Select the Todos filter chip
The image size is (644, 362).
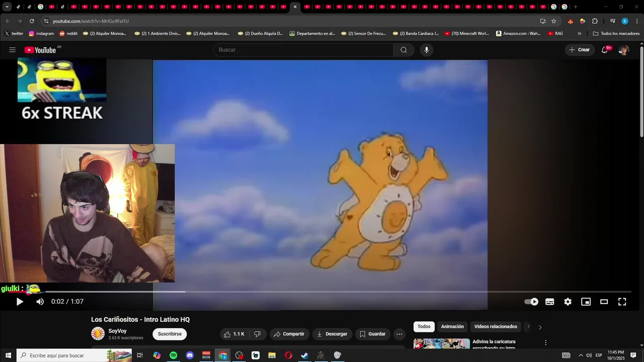coord(424,327)
